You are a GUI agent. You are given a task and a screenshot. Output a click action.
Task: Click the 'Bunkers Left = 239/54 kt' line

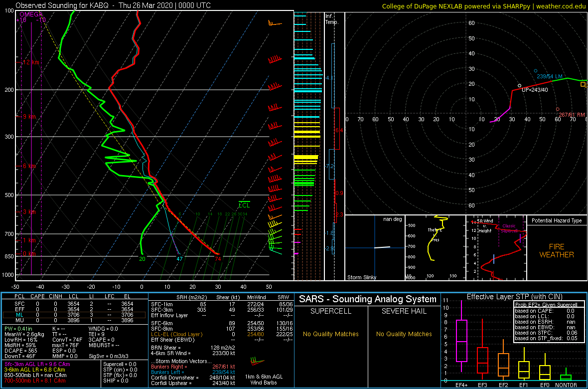click(193, 372)
